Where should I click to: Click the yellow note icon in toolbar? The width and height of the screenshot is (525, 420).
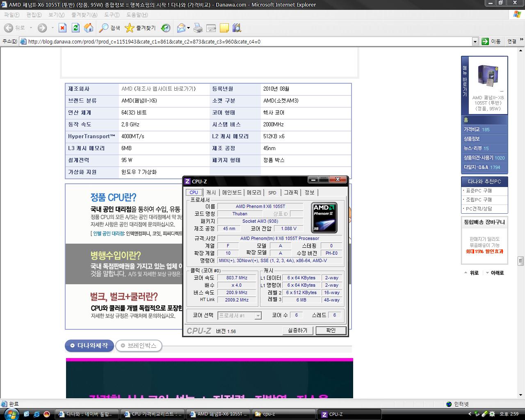click(x=224, y=28)
